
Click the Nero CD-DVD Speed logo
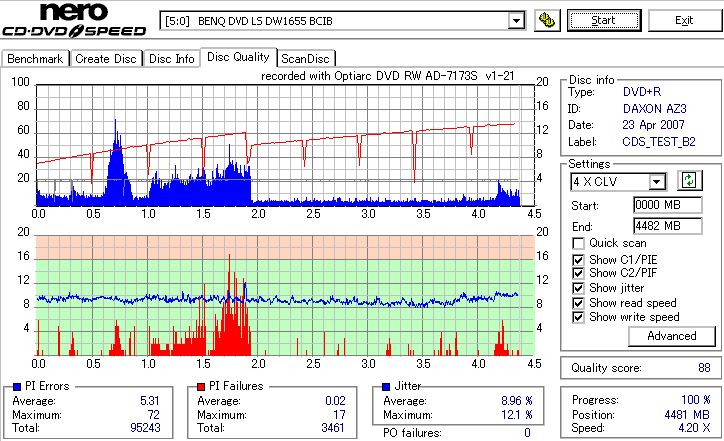click(74, 20)
